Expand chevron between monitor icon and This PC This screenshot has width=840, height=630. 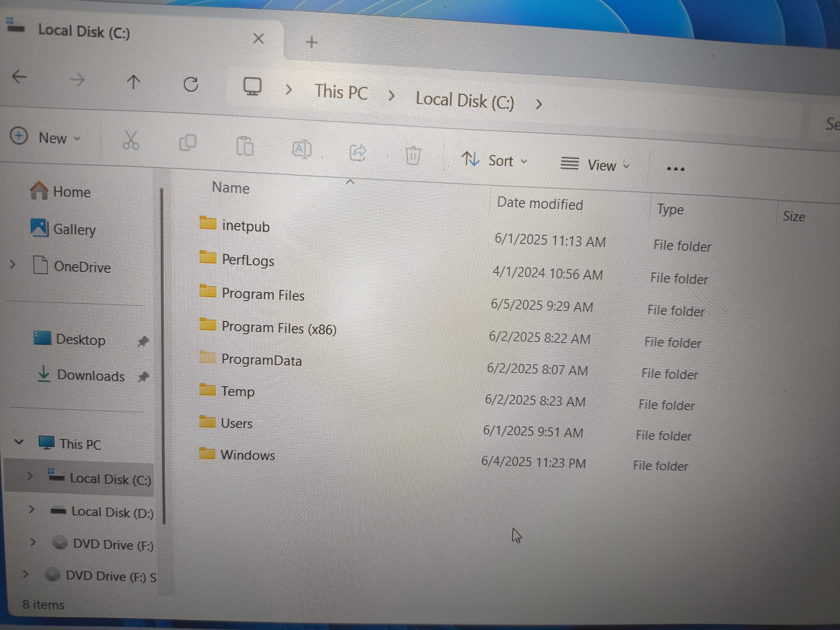tap(289, 90)
